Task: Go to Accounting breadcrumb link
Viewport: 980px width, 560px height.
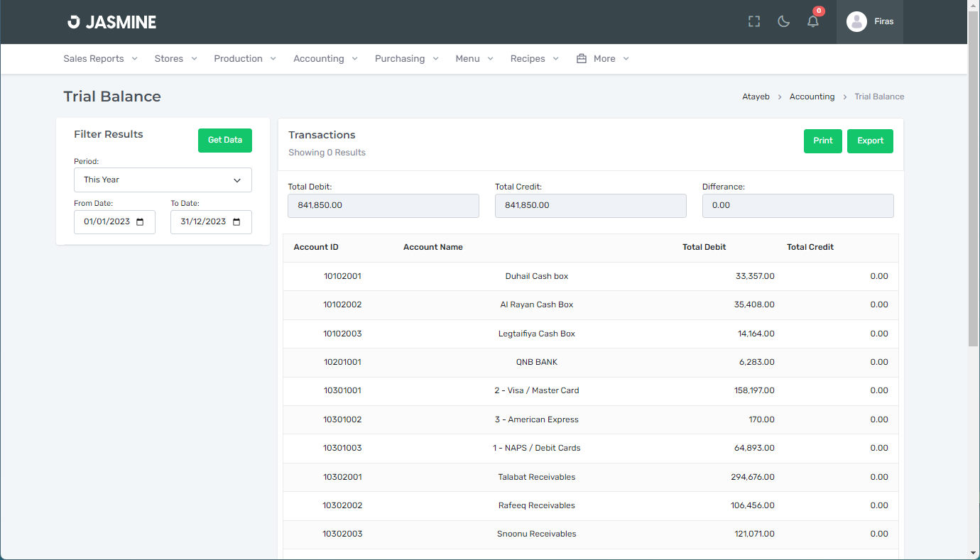Action: 812,97
